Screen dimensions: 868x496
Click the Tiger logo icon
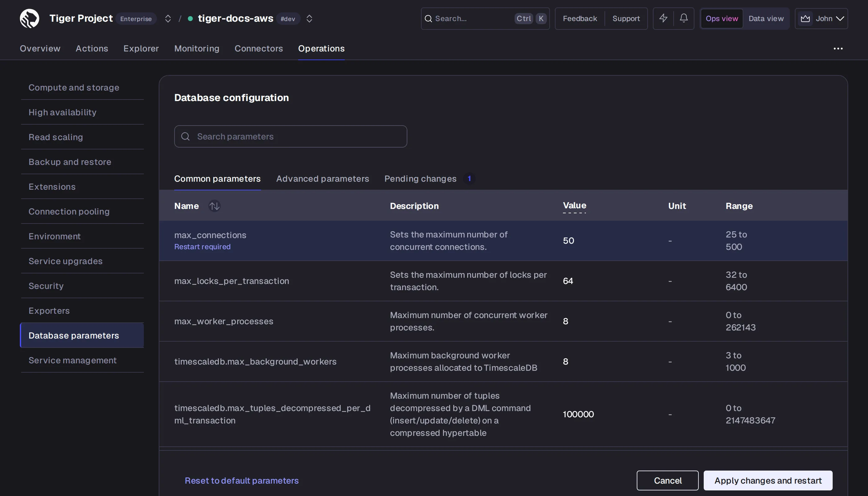click(x=29, y=18)
